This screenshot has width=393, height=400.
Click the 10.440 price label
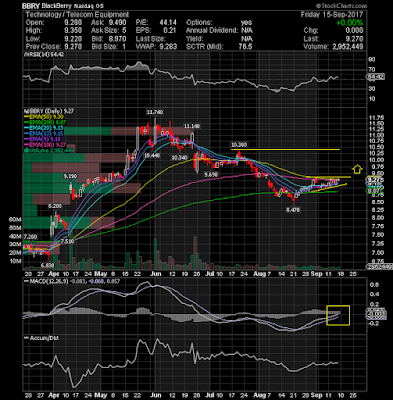pyautogui.click(x=153, y=156)
